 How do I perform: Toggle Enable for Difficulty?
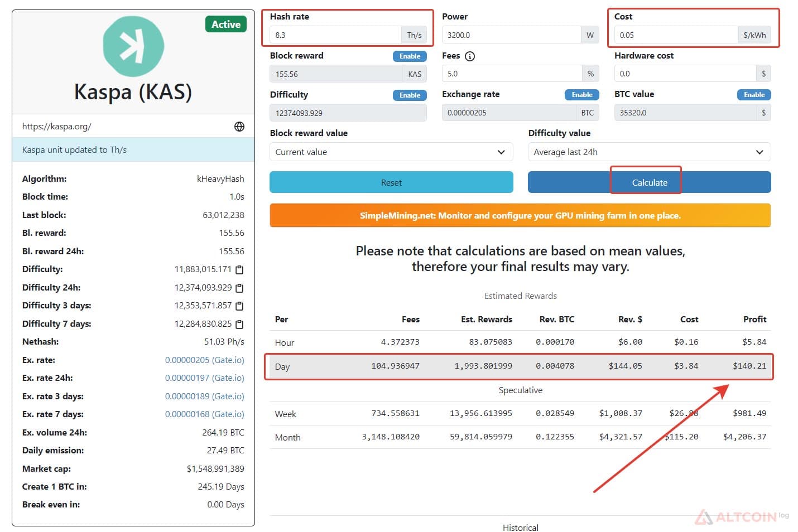pyautogui.click(x=410, y=95)
